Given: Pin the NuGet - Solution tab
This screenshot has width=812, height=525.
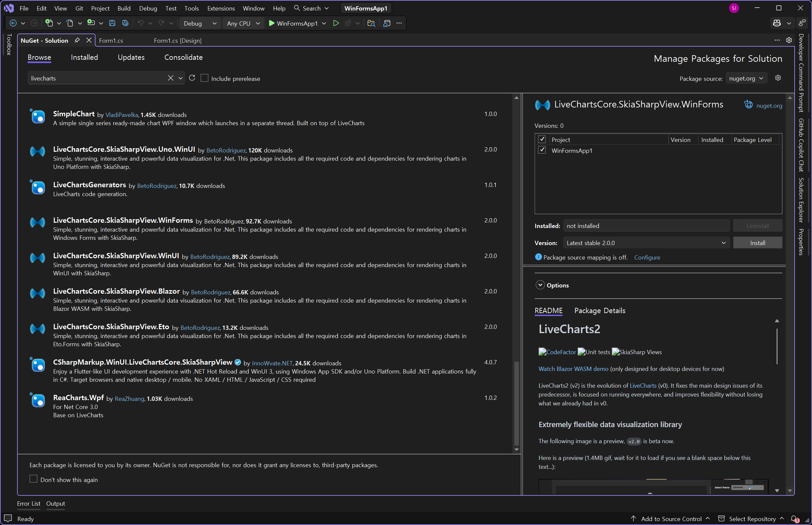Looking at the screenshot, I should pyautogui.click(x=77, y=40).
